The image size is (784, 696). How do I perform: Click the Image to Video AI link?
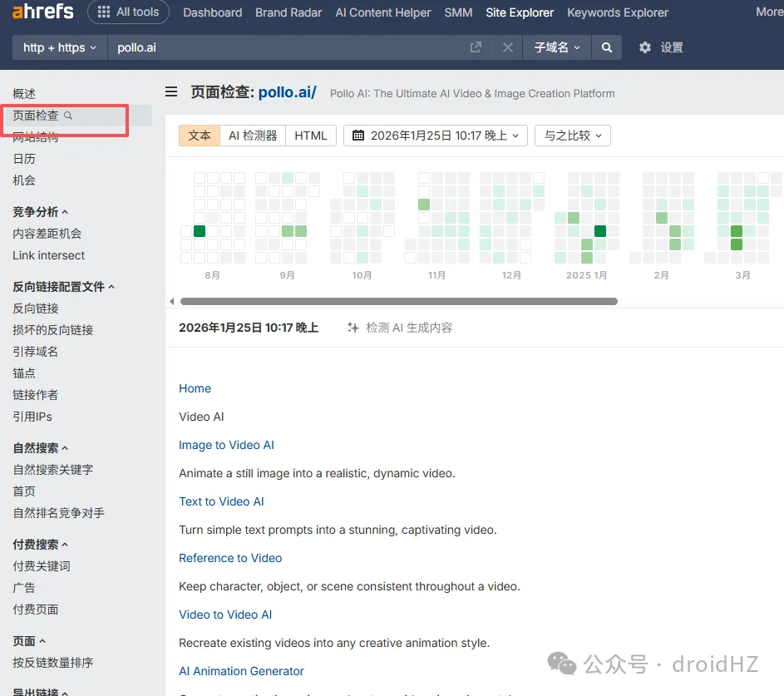coord(226,445)
